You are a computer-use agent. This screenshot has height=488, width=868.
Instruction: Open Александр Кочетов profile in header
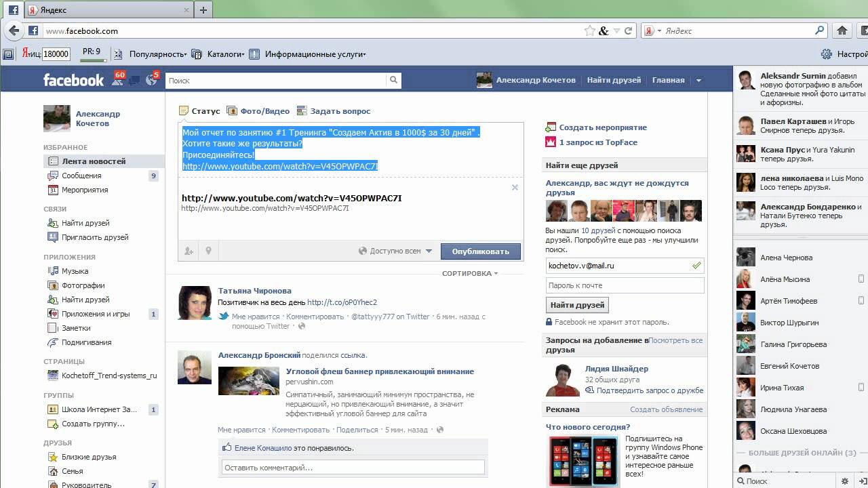coord(526,80)
